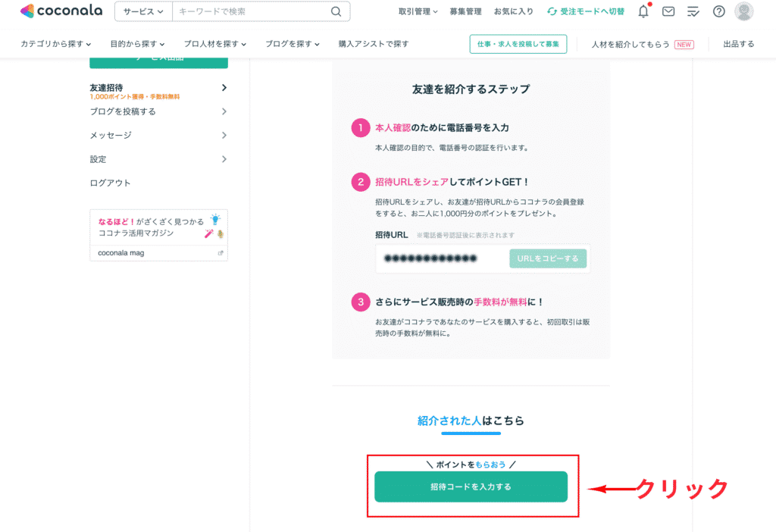Open the notifications bell
Viewport: 776px width, 532px height.
(643, 11)
